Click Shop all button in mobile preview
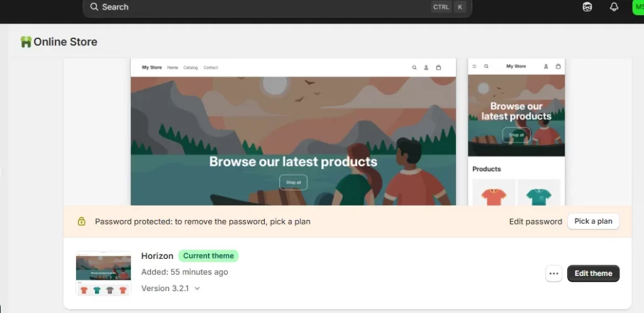 click(x=516, y=135)
